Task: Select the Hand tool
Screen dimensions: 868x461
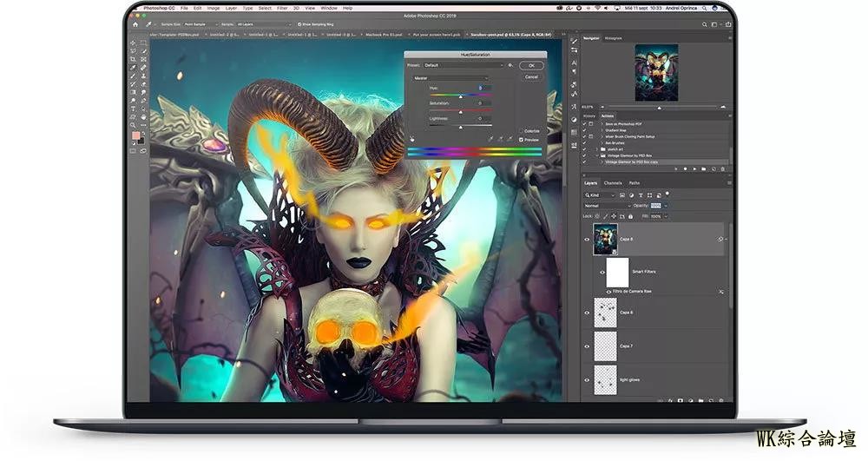Action: [x=143, y=117]
